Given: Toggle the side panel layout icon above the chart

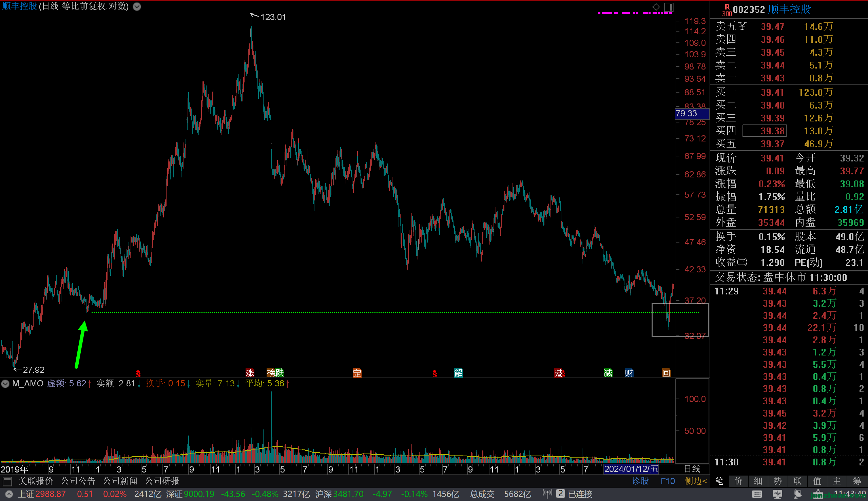Looking at the screenshot, I should point(669,7).
